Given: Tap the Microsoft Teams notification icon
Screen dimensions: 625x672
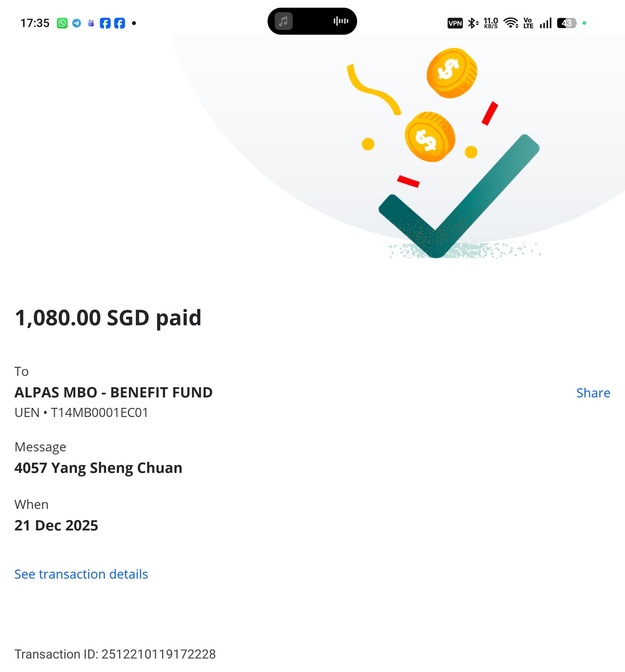Looking at the screenshot, I should 91,23.
